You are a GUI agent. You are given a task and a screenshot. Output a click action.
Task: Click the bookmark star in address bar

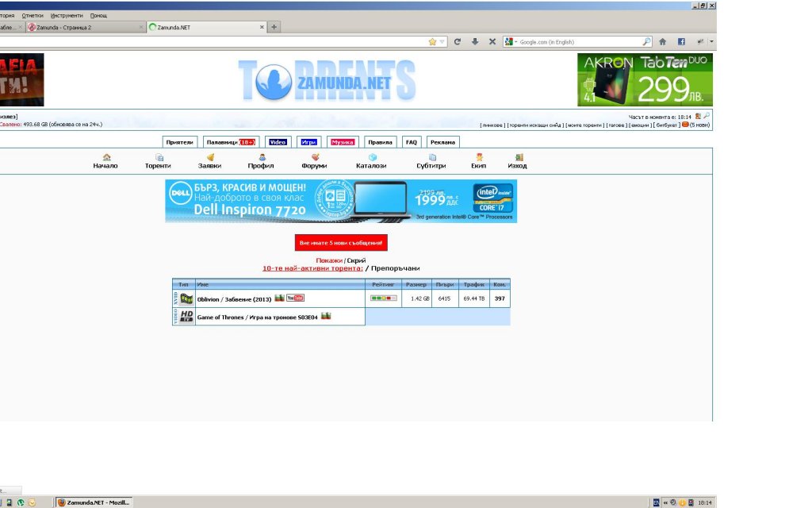(432, 42)
